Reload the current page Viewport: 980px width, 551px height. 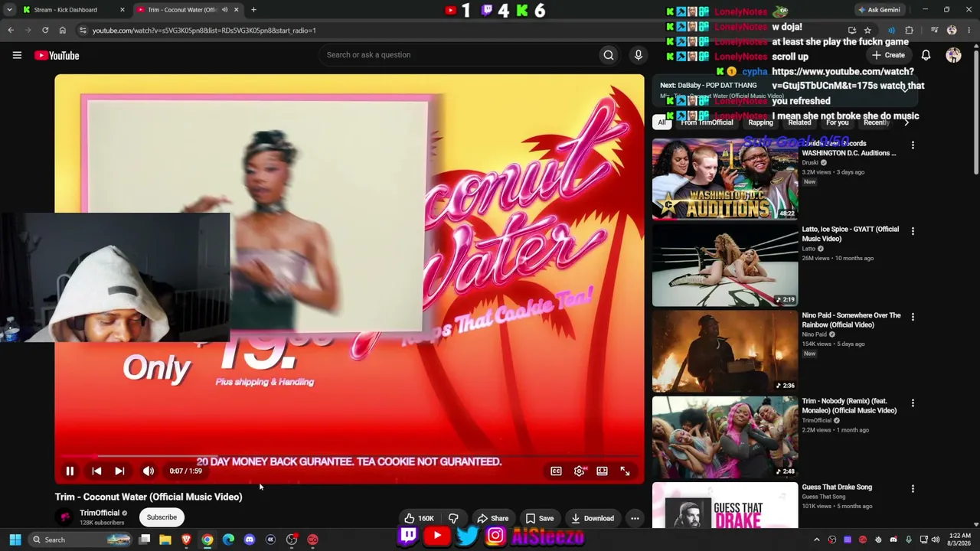point(45,31)
